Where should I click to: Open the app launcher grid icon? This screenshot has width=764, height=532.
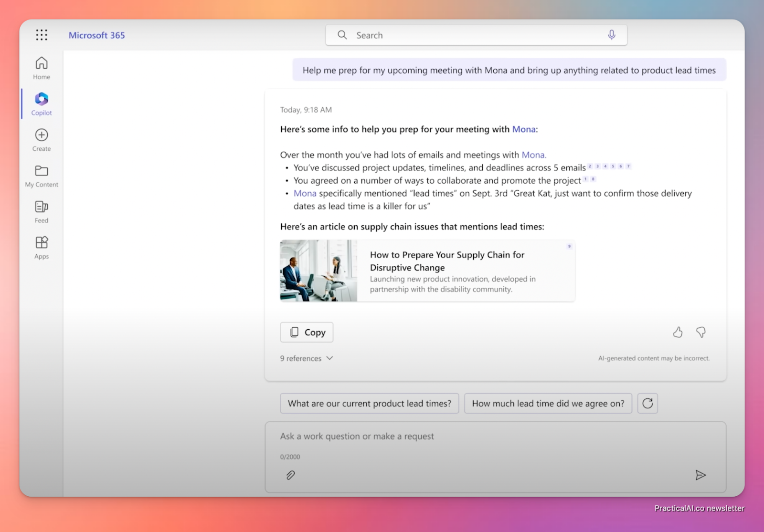(x=42, y=35)
